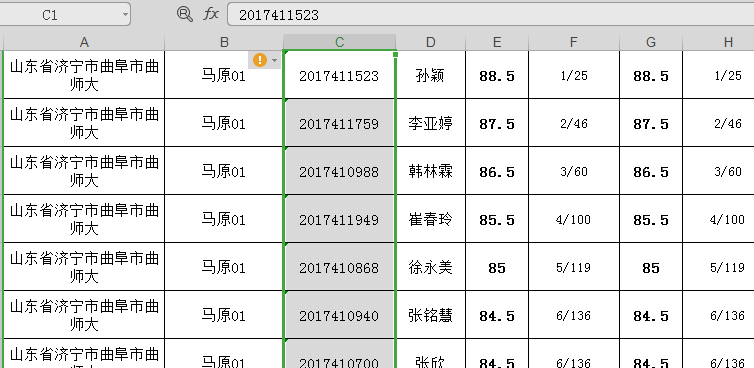The image size is (754, 368).
Task: Select the fill handle of selected column C
Action: pyautogui.click(x=396, y=54)
